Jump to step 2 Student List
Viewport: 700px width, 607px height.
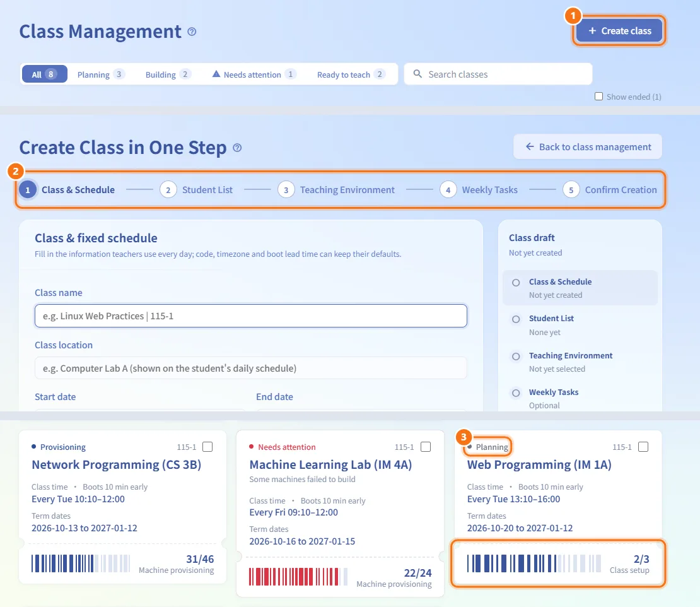(x=196, y=190)
